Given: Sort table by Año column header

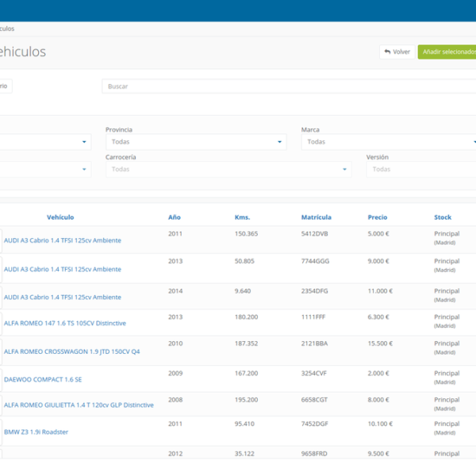Looking at the screenshot, I should click(175, 217).
